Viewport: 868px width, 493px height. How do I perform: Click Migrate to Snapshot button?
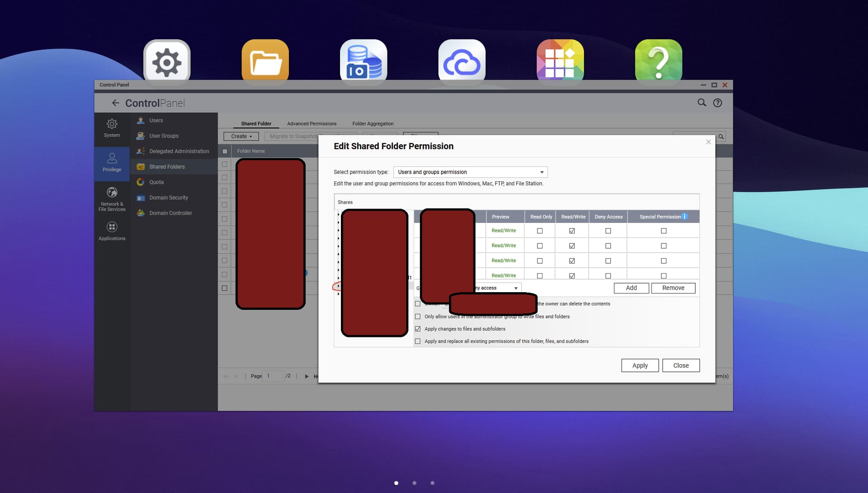coord(292,136)
